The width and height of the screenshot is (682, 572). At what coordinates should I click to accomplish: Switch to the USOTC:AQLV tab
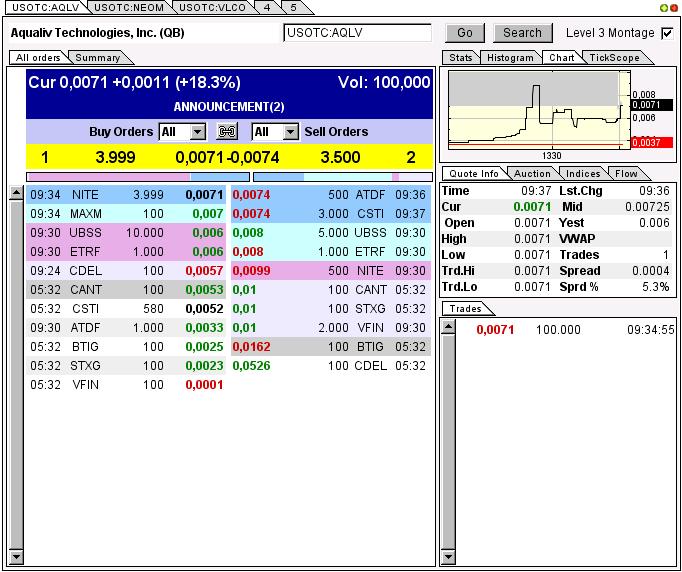click(46, 7)
